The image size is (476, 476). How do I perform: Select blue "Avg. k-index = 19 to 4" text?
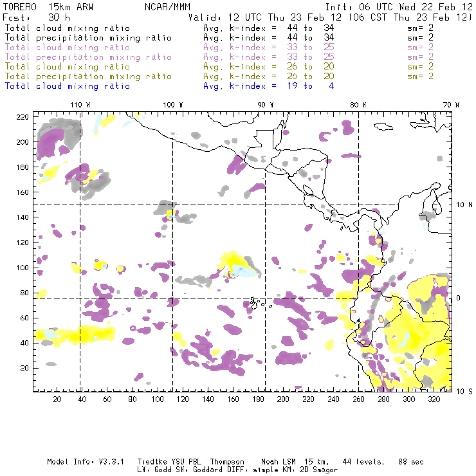point(269,86)
